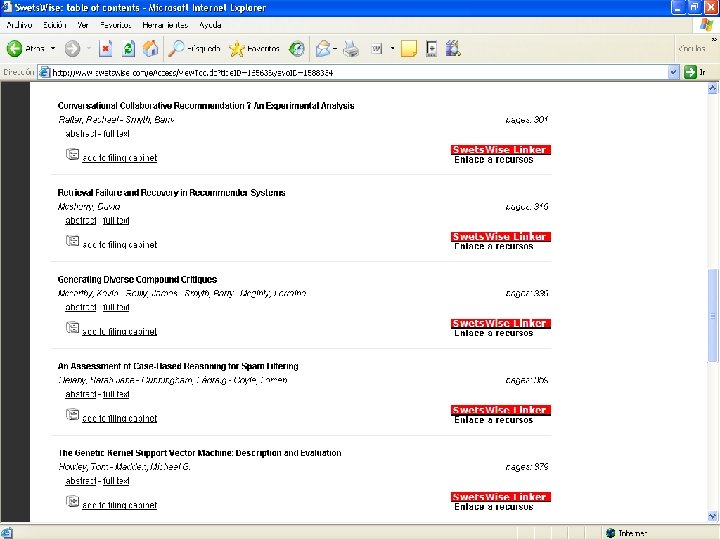The height and width of the screenshot is (540, 720).
Task: Open abstract of Retrieval Failure and Recovery
Action: coord(80,220)
